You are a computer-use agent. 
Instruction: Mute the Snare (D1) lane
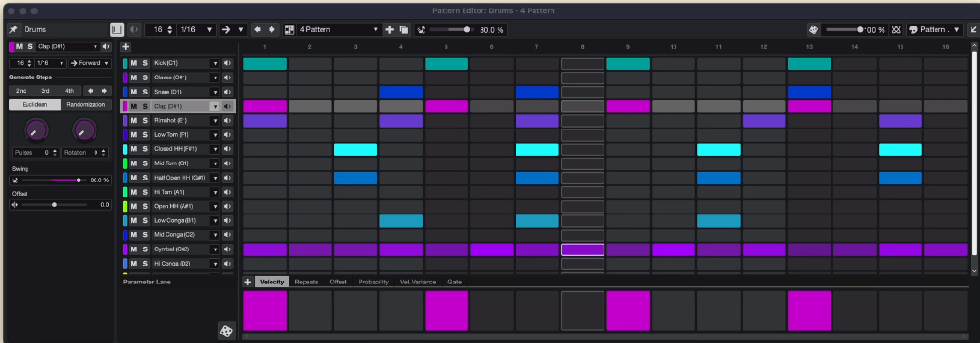[133, 92]
